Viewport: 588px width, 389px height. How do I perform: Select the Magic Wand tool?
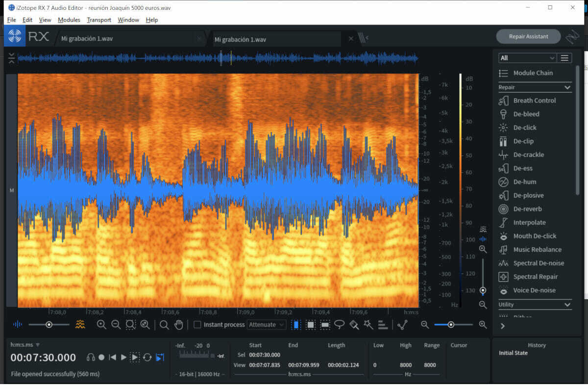tap(368, 325)
